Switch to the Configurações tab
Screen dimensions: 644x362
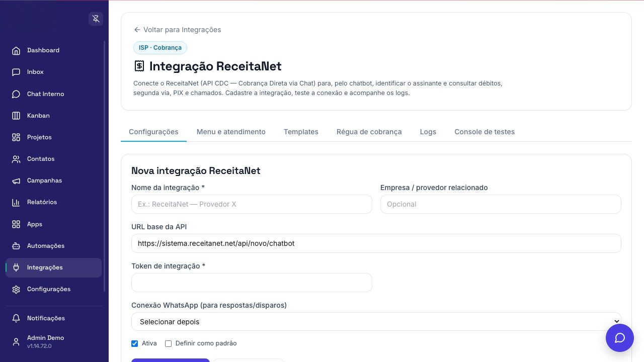[x=153, y=132]
